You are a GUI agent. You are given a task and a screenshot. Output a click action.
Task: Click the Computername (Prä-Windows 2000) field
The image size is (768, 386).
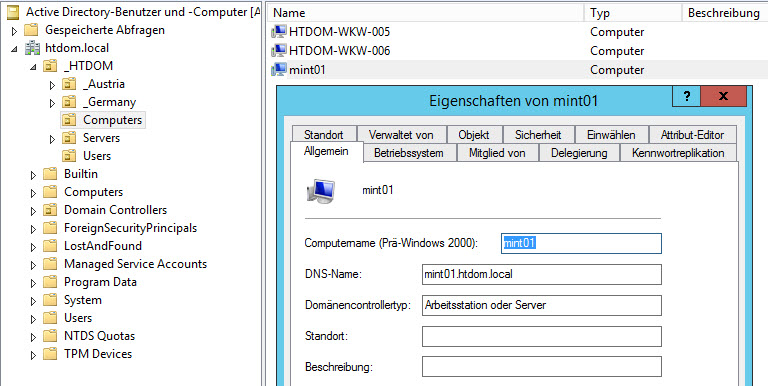pyautogui.click(x=581, y=243)
